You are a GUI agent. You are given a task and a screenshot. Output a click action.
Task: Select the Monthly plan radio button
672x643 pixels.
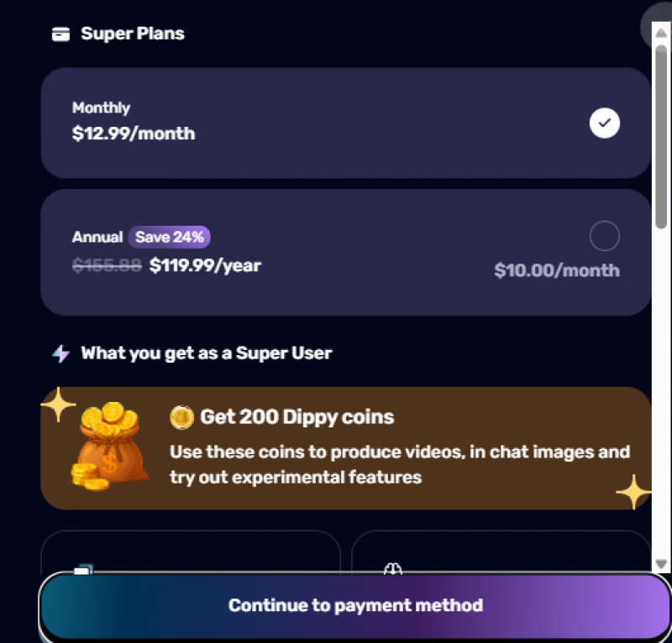click(604, 123)
